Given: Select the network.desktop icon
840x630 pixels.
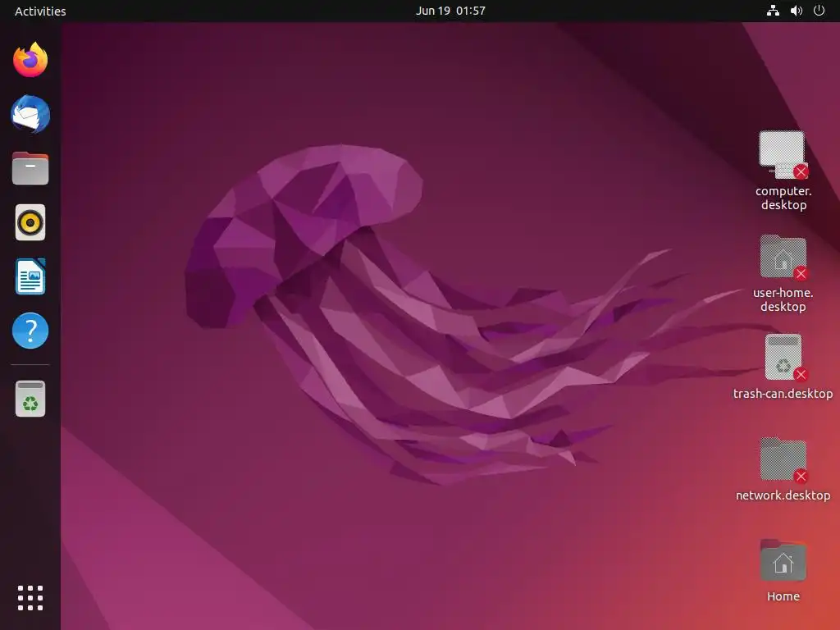Looking at the screenshot, I should click(x=783, y=459).
